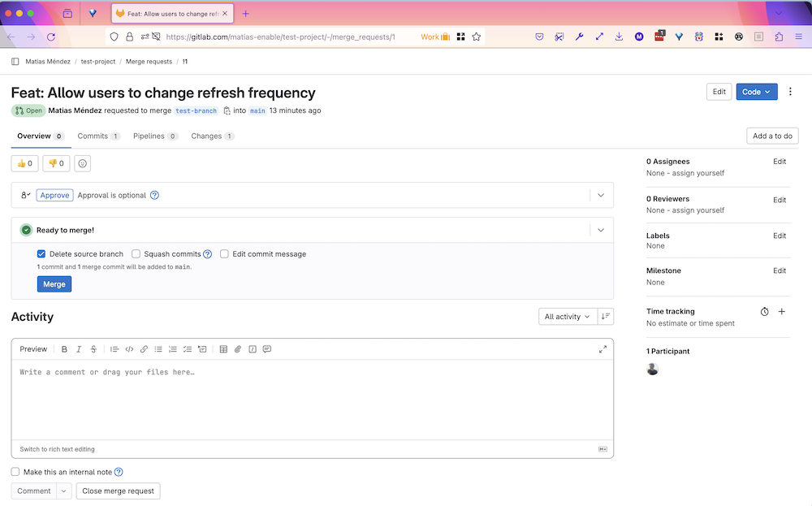The height and width of the screenshot is (506, 812).
Task: Add thumbs up reaction
Action: coord(25,164)
